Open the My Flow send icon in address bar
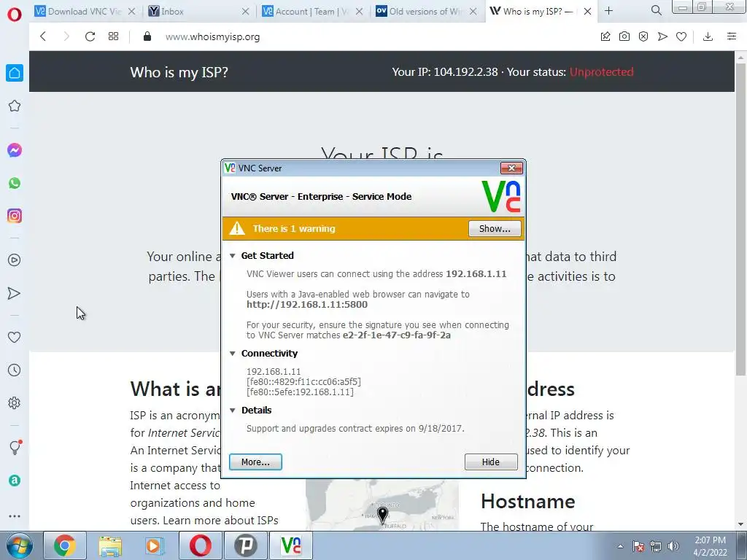 [x=662, y=36]
